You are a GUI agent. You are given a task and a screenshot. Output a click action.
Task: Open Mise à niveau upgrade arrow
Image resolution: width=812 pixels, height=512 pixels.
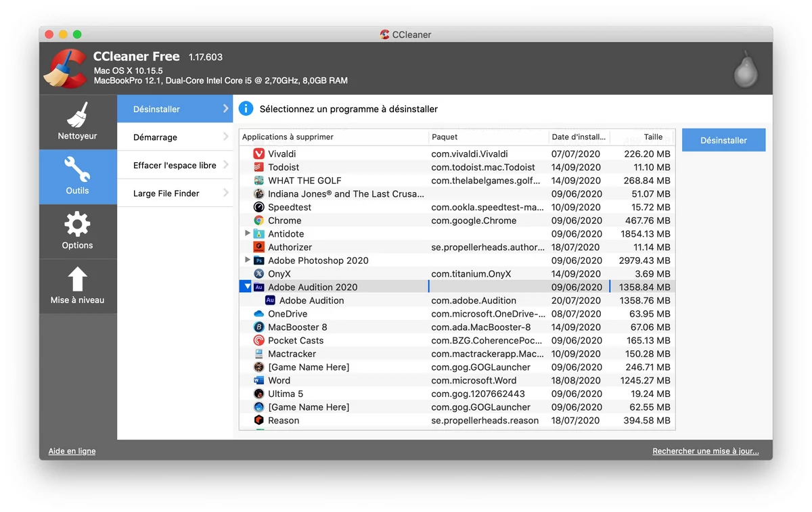coord(78,286)
